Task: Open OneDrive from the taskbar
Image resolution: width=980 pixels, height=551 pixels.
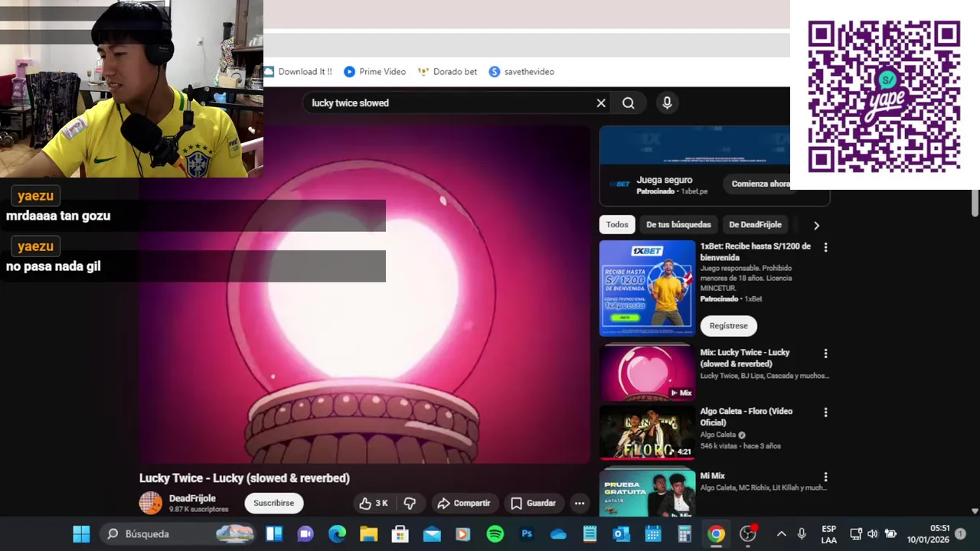Action: (x=558, y=534)
